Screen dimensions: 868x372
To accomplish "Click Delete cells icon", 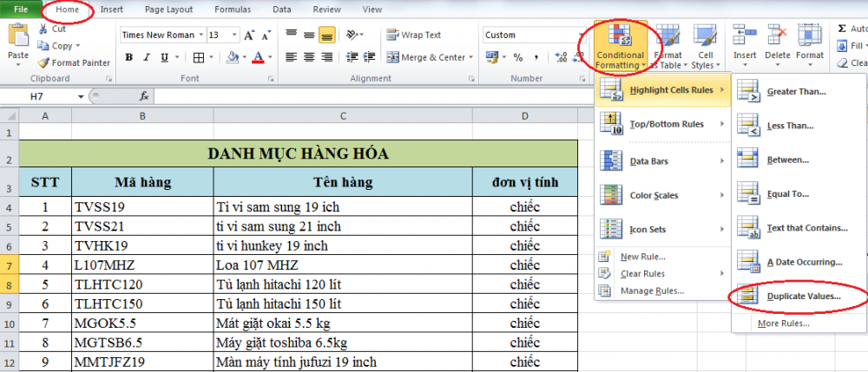I will pyautogui.click(x=777, y=35).
